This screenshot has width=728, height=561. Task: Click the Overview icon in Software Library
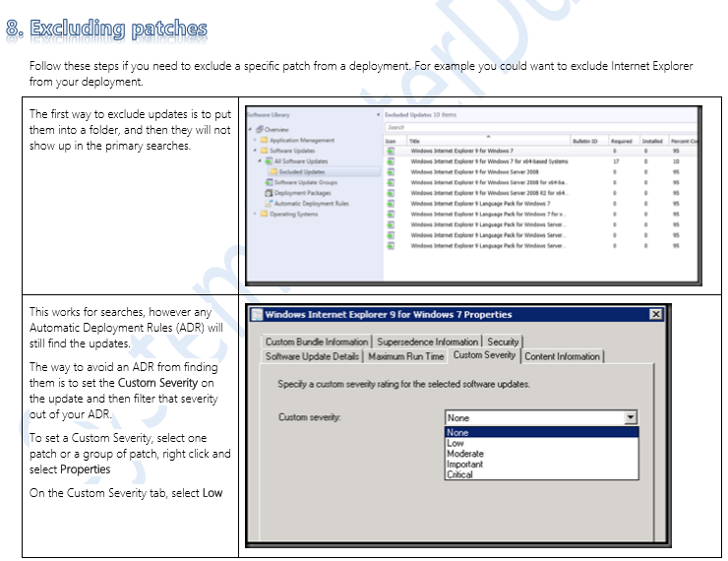tap(260, 129)
